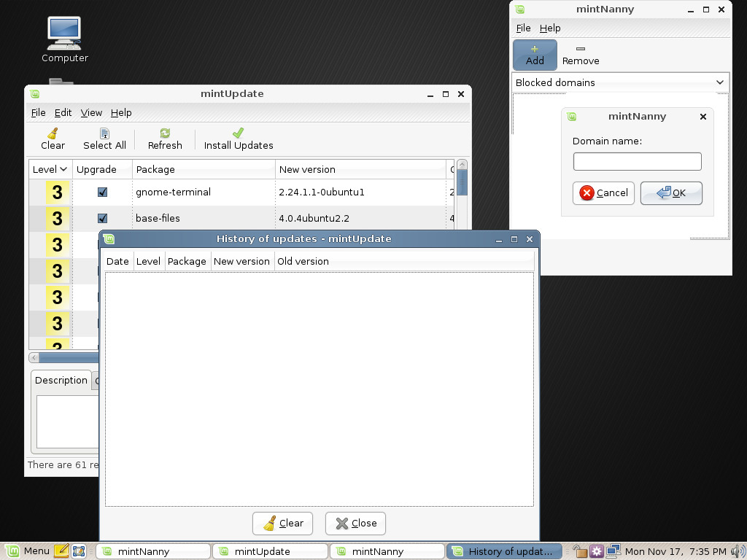Launch the notes icon beside Menu
This screenshot has height=560, width=747.
click(61, 551)
